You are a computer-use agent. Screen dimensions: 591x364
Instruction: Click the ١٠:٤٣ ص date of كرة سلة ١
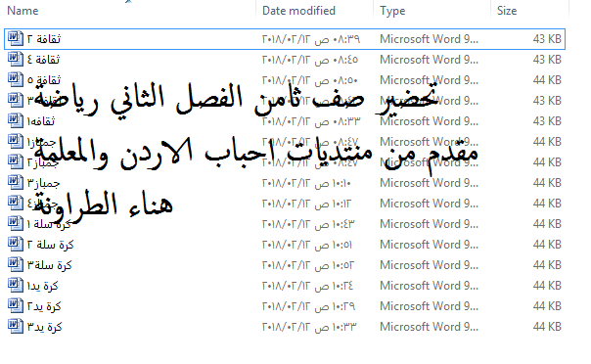coord(308,224)
